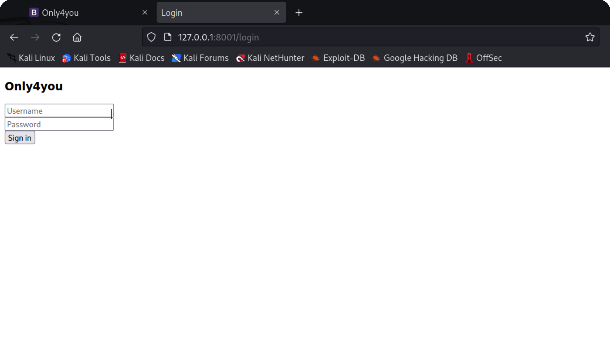Open the tracking protection shield icon
The height and width of the screenshot is (364, 610).
151,37
